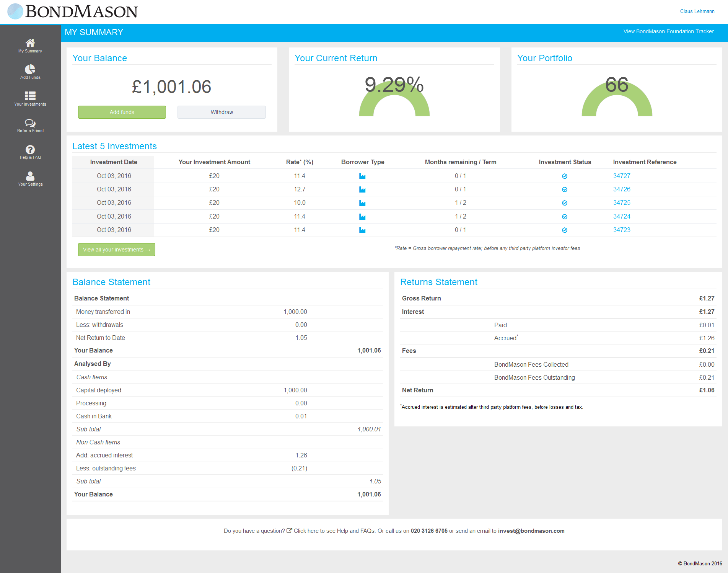Click borrower type icon for investment 34725
Screen dimensions: 728x573
[x=362, y=203]
